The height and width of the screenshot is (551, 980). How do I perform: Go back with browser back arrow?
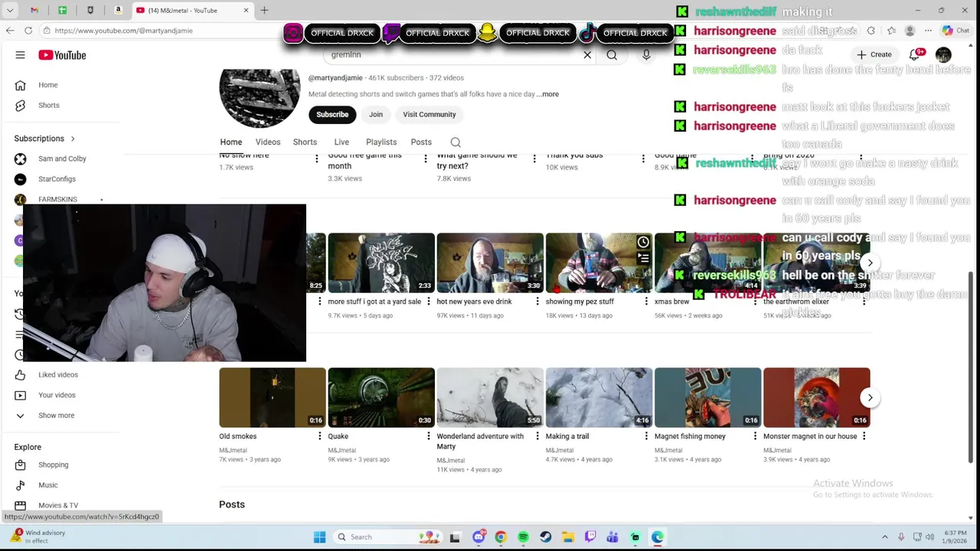pyautogui.click(x=10, y=31)
